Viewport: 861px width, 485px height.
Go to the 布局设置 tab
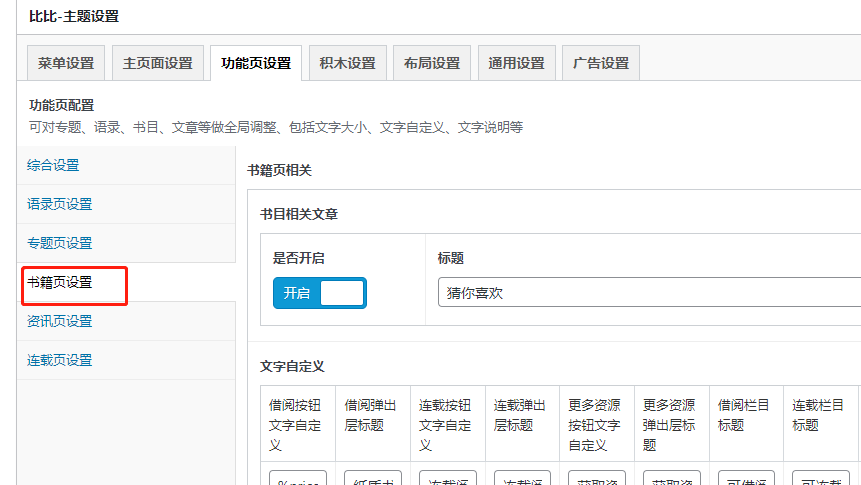432,63
